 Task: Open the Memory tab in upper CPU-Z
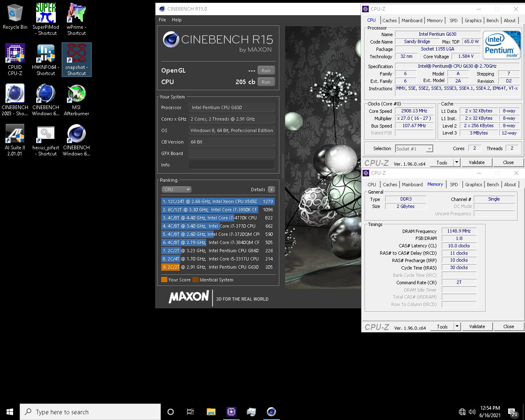point(435,21)
